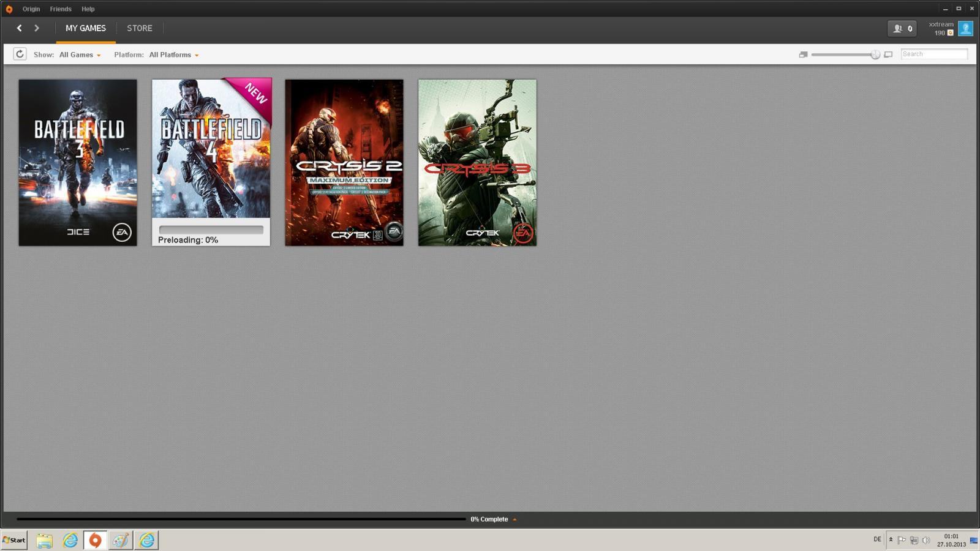The image size is (980, 551).
Task: Open the friends list button showing 0
Action: 902,28
